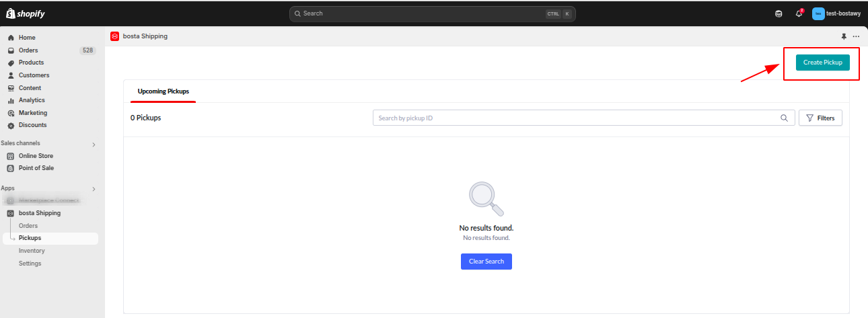This screenshot has width=868, height=318.
Task: Click the Analytics bar chart icon
Action: pos(11,100)
